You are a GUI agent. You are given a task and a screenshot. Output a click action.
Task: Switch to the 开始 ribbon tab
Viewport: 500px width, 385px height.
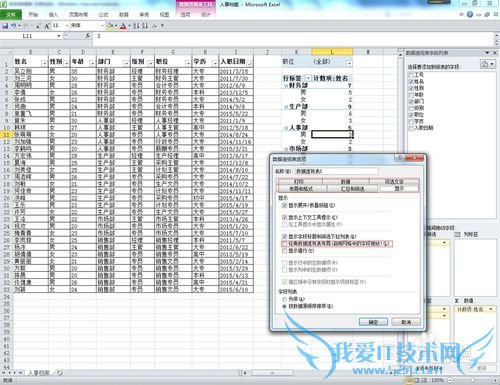point(33,15)
